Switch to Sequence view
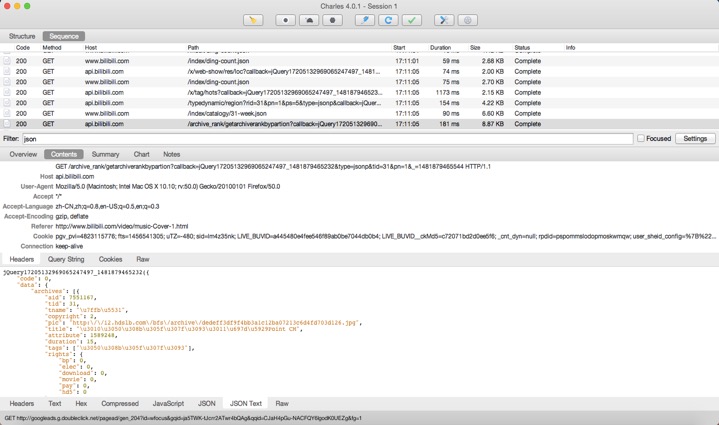The image size is (719, 425). pos(64,36)
